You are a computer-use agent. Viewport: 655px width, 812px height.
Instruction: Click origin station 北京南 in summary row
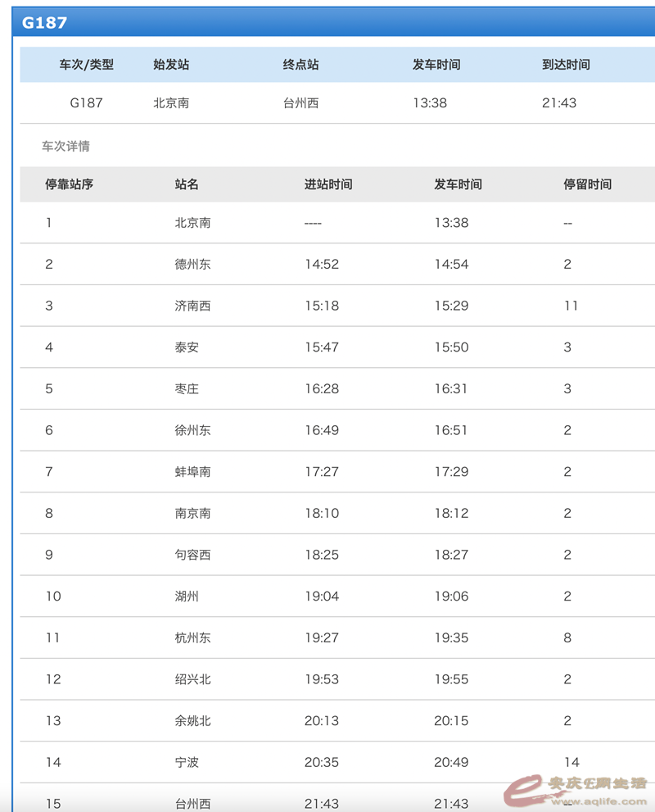pos(171,103)
